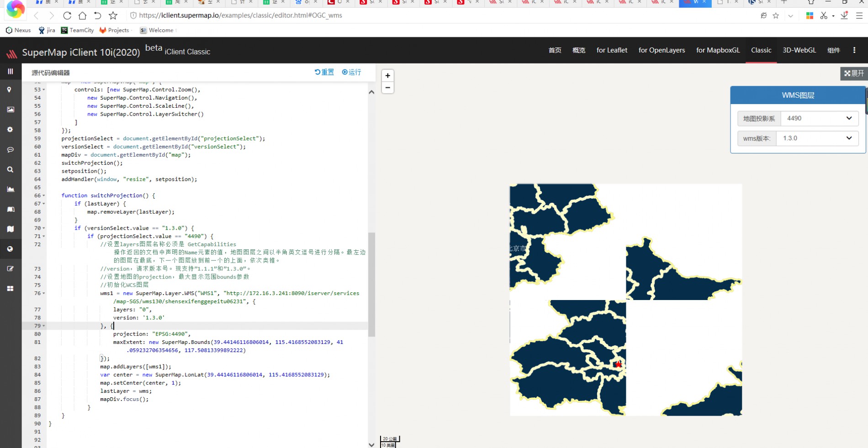Open the TeamCity bookmark
The height and width of the screenshot is (448, 868).
pos(77,30)
